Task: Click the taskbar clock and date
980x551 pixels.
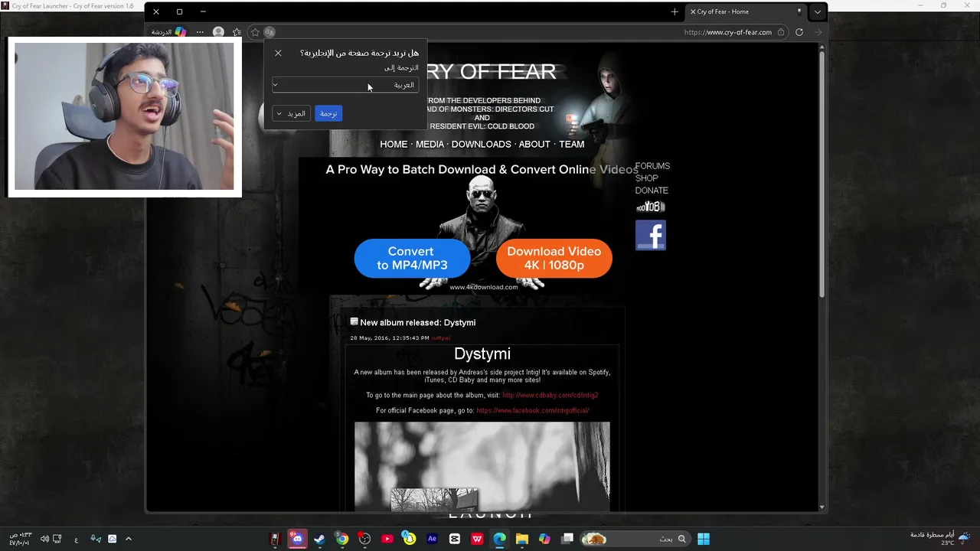Action: pyautogui.click(x=20, y=539)
